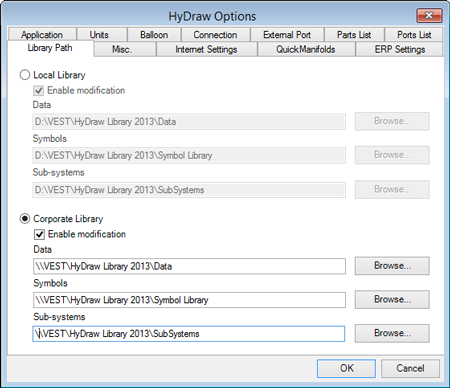Screen dimensions: 450x388
Task: Browse for Corporate Library Data folder
Action: click(392, 266)
